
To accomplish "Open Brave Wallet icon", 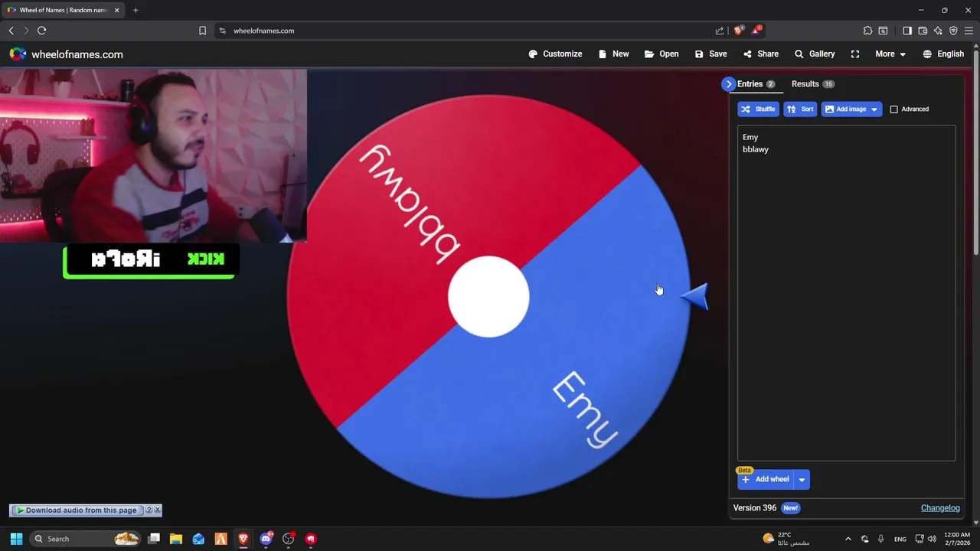I will [923, 31].
